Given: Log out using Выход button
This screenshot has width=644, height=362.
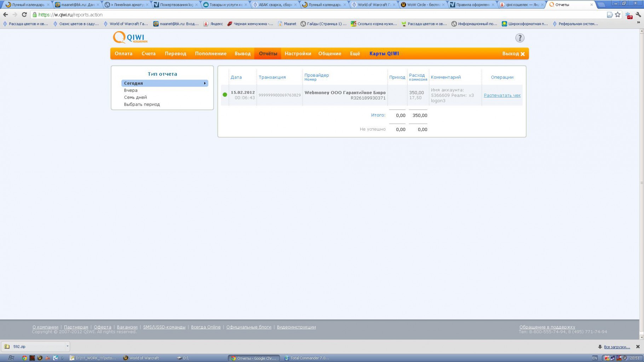Looking at the screenshot, I should pos(513,53).
